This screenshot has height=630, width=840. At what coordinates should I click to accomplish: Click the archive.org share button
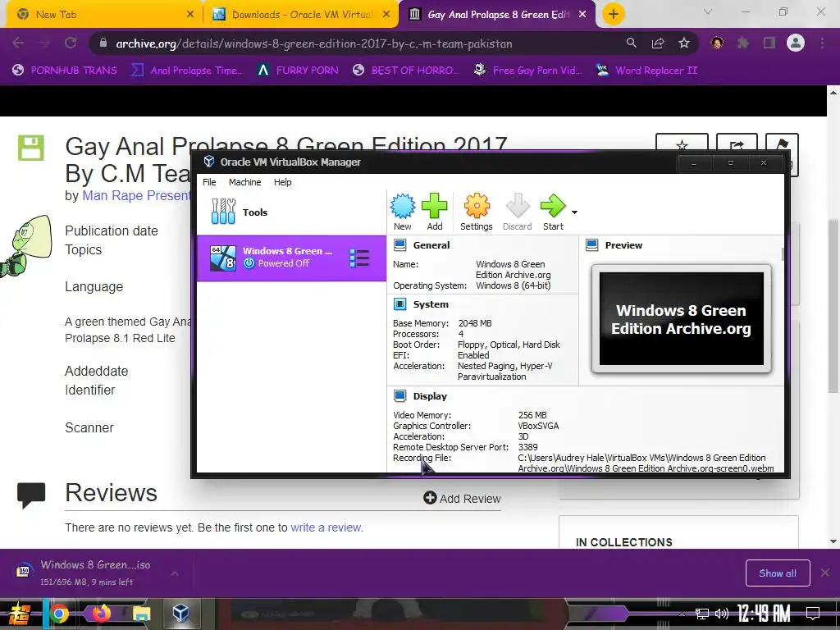(737, 144)
